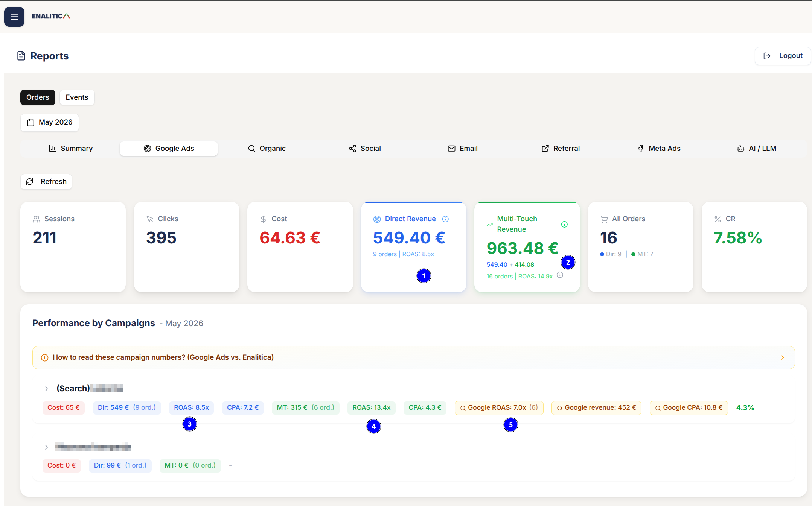
Task: Expand the (Search) campaign row
Action: click(46, 389)
